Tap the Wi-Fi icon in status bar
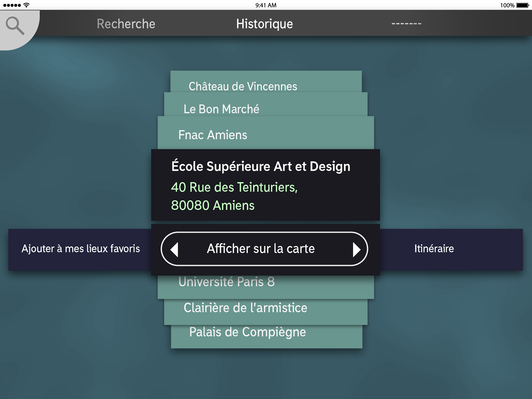532x399 pixels. pos(26,5)
